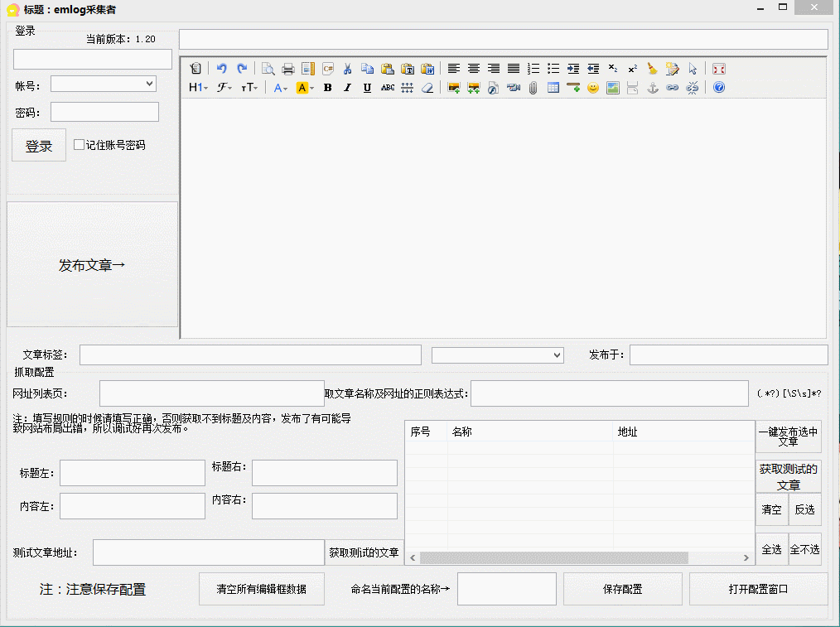Toggle bold formatting in the editor
The height and width of the screenshot is (627, 840).
[x=327, y=88]
